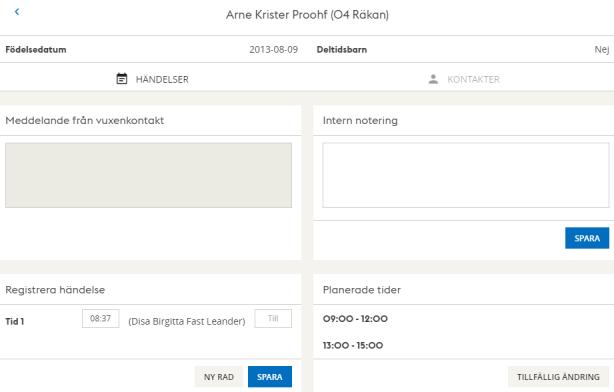The width and height of the screenshot is (614, 392).
Task: Save the registered event with SPARA
Action: click(270, 377)
